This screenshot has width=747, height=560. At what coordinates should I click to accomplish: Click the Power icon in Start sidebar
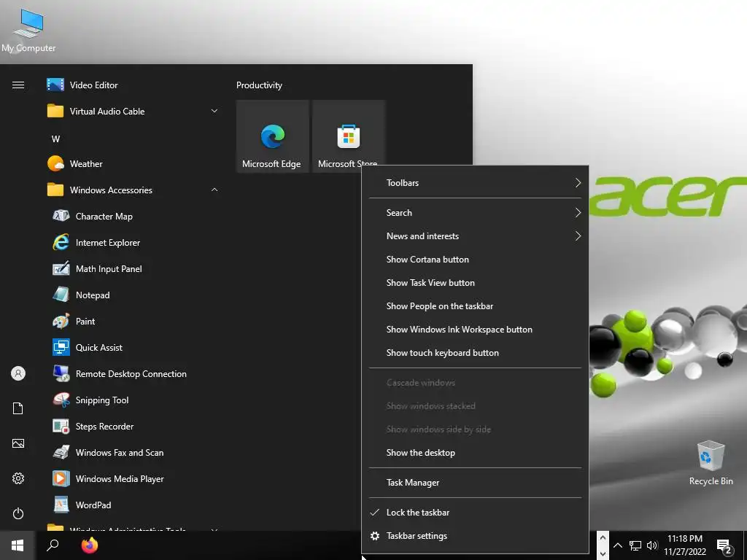click(18, 513)
